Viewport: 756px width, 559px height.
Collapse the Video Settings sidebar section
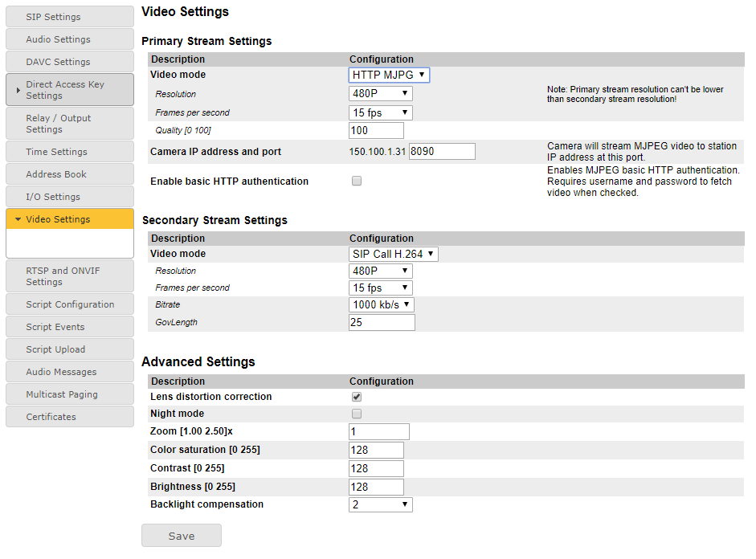[18, 219]
